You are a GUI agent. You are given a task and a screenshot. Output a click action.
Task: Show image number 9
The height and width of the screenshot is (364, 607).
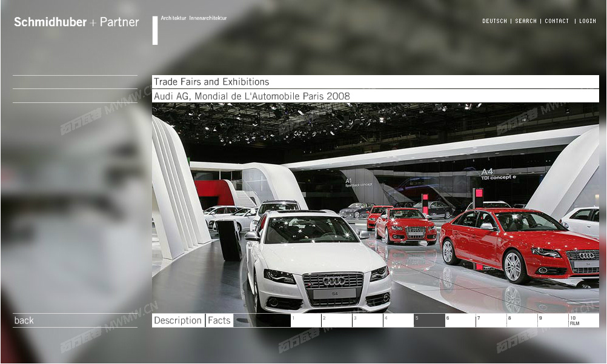[553, 320]
